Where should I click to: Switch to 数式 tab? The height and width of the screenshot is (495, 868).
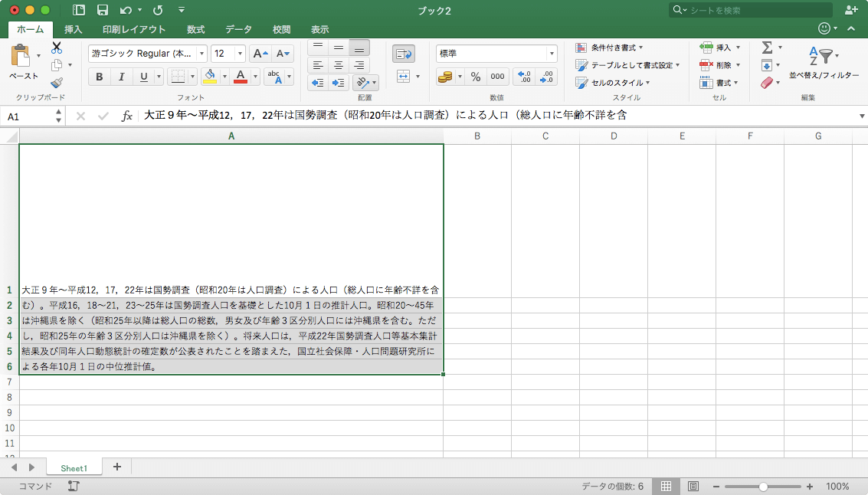pyautogui.click(x=196, y=29)
